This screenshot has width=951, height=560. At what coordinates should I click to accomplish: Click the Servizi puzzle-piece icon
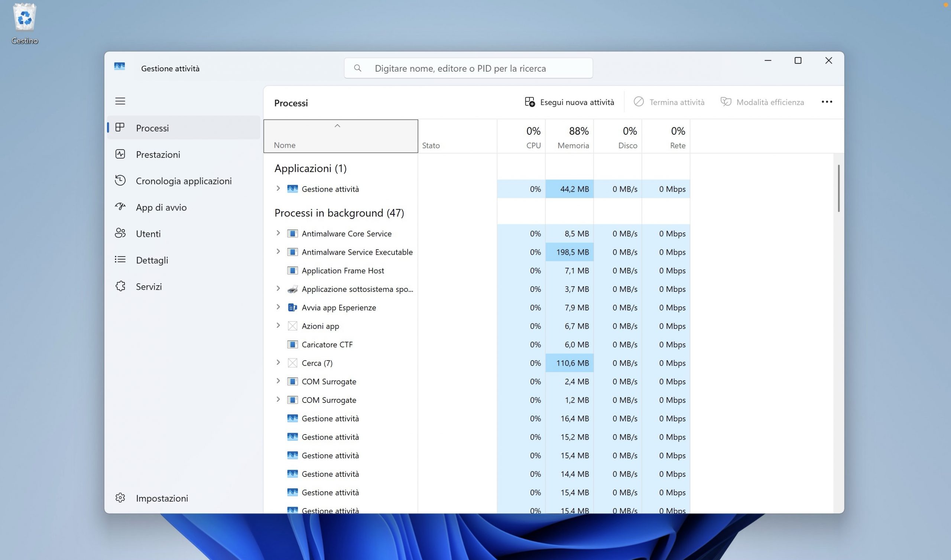coord(120,286)
